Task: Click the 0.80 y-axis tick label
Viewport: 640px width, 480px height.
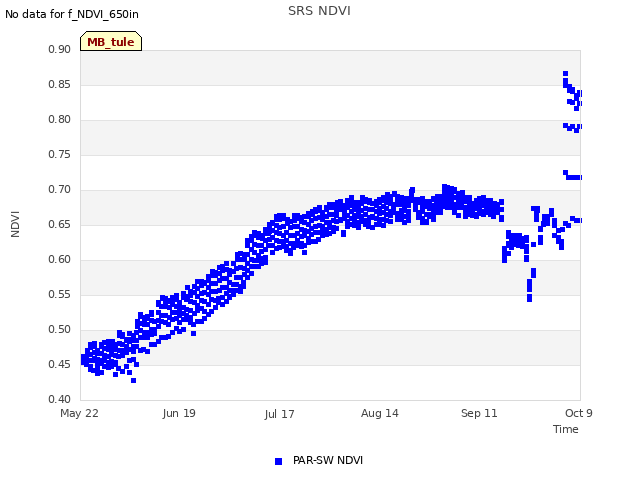Action: pos(60,120)
